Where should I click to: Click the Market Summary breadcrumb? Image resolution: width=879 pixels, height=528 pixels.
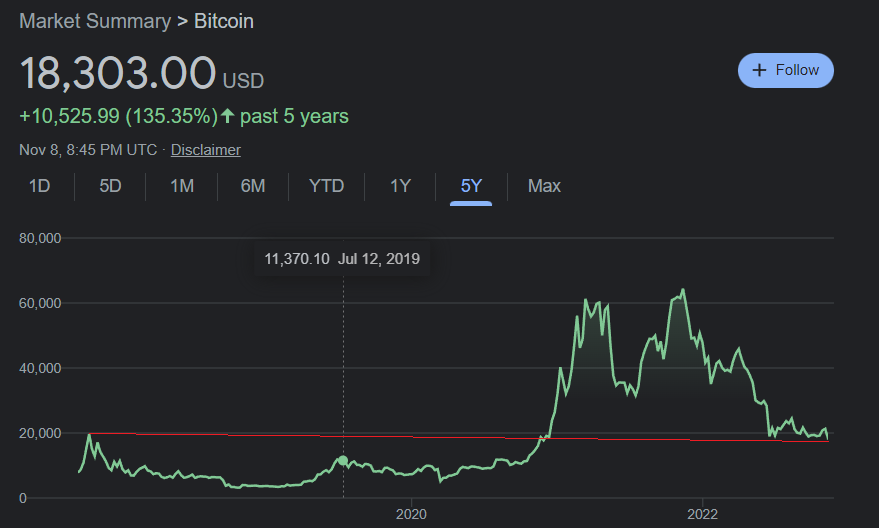click(95, 21)
